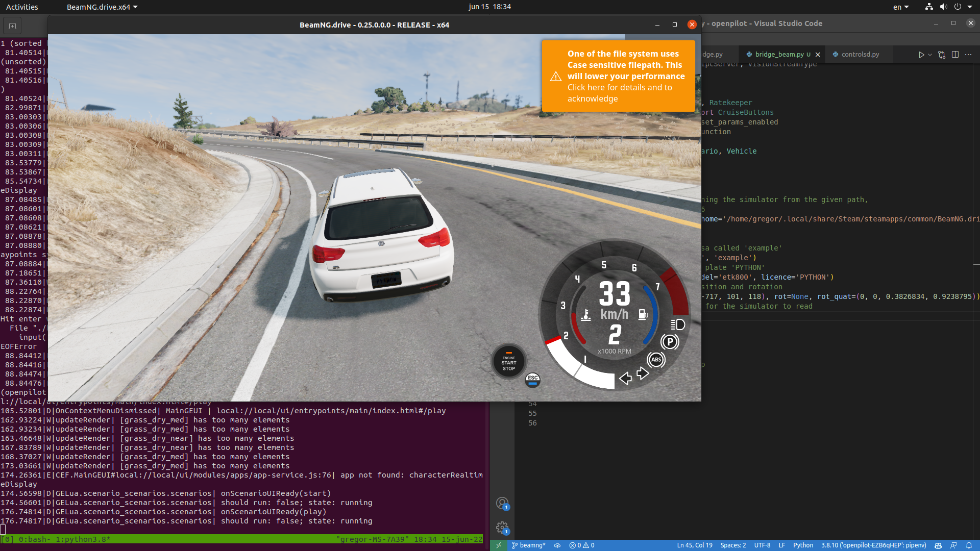Click 'UTF-8' encoding in status bar
Image resolution: width=980 pixels, height=551 pixels.
point(762,545)
